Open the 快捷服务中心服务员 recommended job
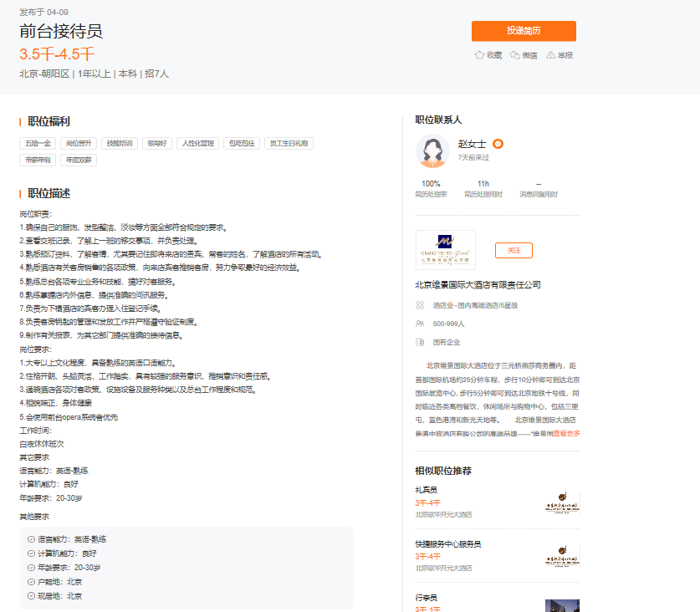The width and height of the screenshot is (700, 612). click(x=448, y=544)
